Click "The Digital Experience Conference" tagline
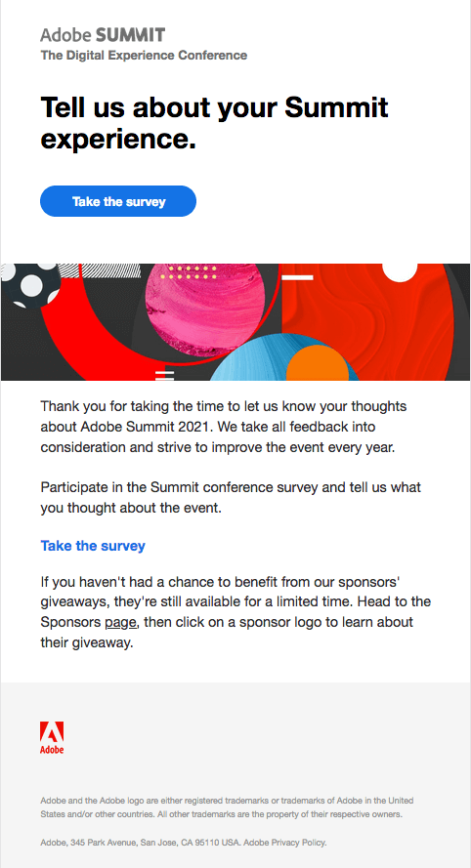471x868 pixels. (x=144, y=56)
